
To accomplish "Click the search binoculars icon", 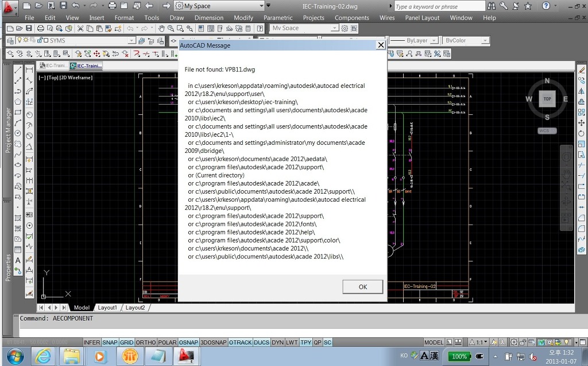I will [492, 6].
